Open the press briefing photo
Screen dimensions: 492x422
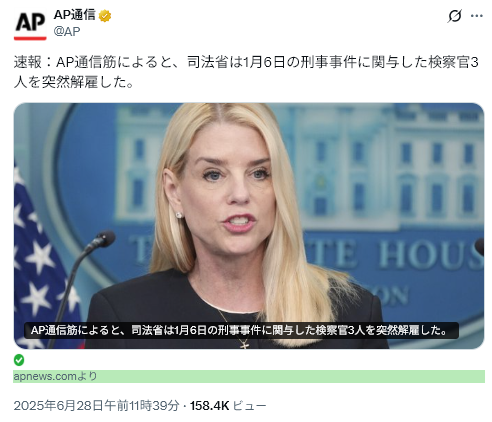coord(249,226)
